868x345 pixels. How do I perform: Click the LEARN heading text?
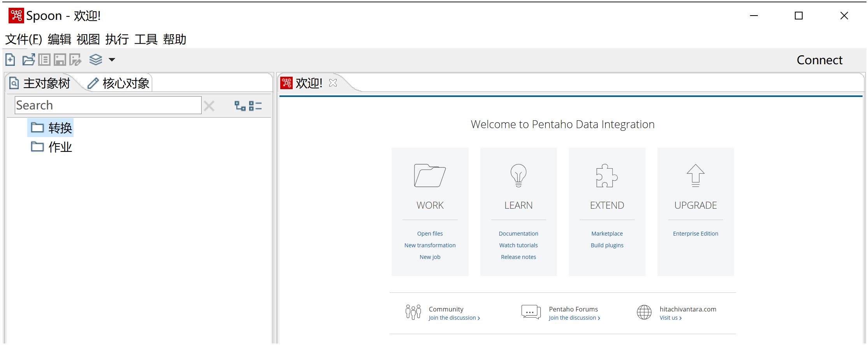(x=518, y=205)
